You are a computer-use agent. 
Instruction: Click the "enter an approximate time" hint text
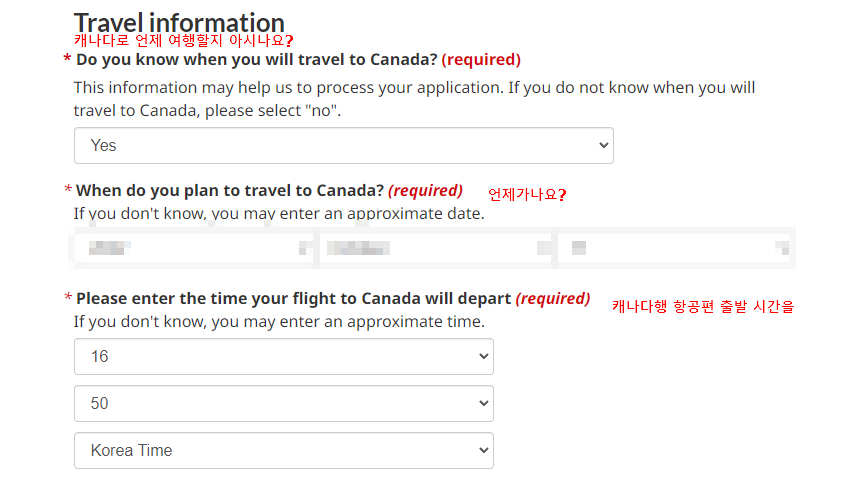[279, 322]
